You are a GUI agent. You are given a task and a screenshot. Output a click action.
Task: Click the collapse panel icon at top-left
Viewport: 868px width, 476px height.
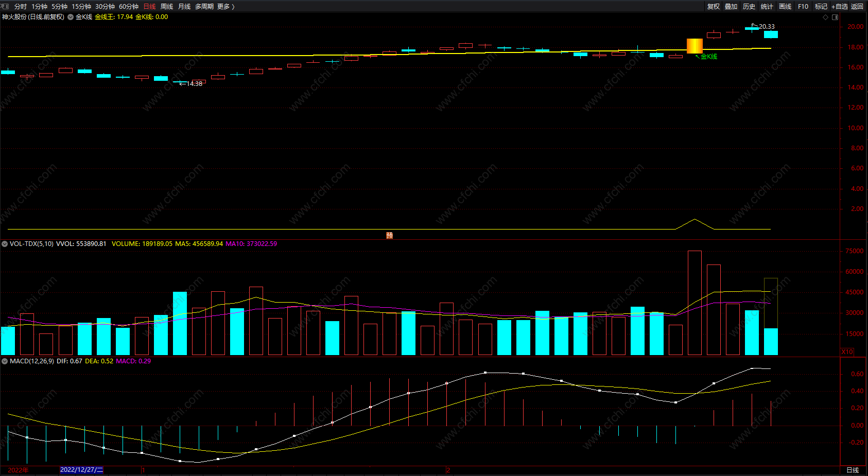click(5, 6)
